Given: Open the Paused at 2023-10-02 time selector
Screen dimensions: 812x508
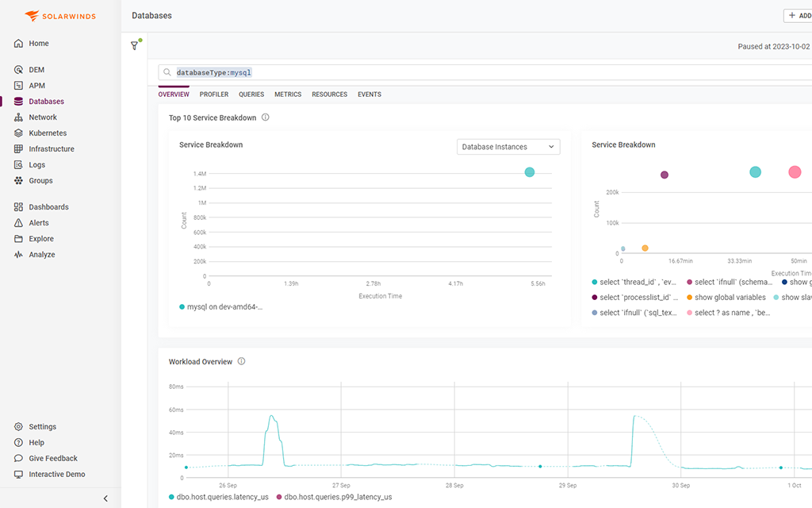Looking at the screenshot, I should point(772,45).
